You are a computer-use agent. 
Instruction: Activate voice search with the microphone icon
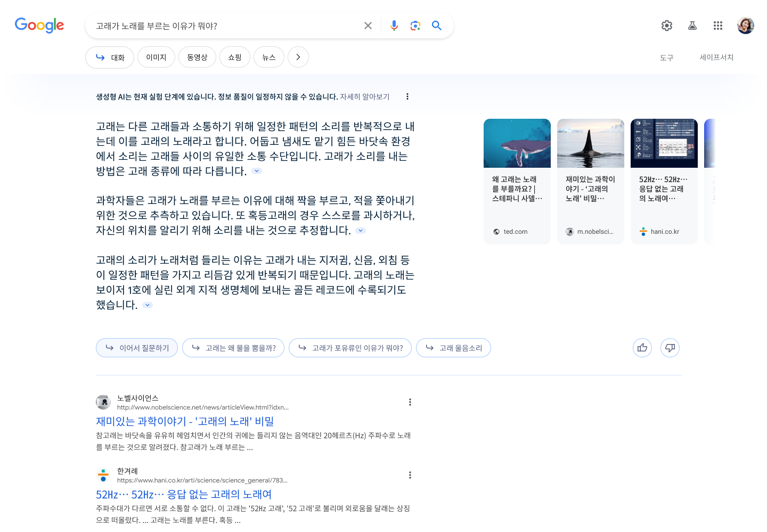[x=394, y=25]
